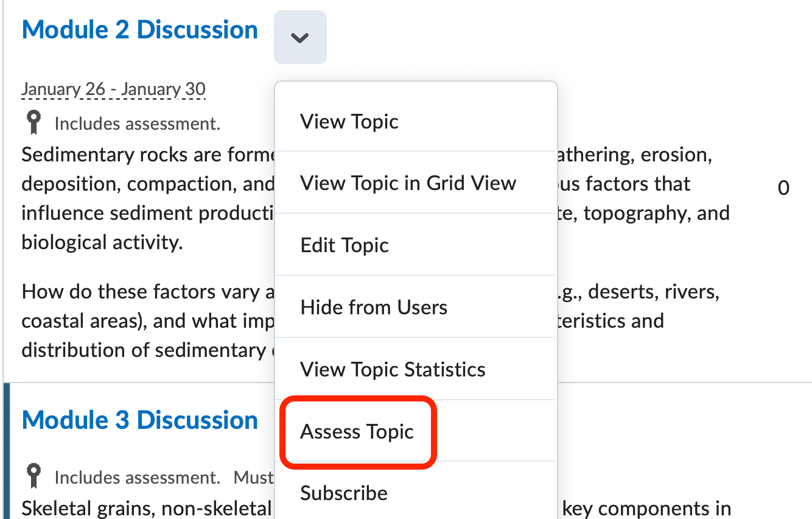
Task: Click the award ribbon icon beside Module 3's assessment note
Action: (33, 477)
